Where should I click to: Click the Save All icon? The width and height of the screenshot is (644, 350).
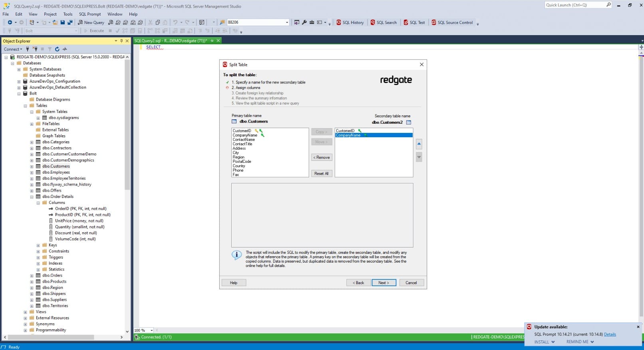(70, 22)
